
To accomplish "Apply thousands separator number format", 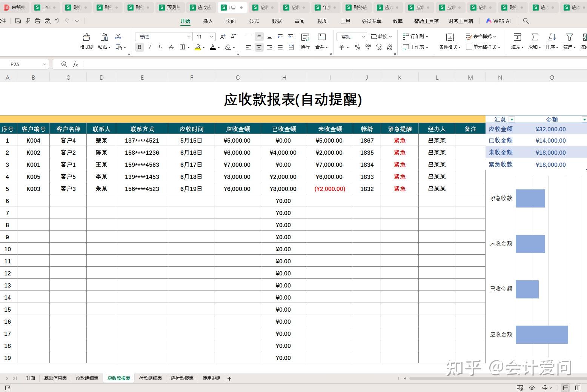I will coord(368,47).
